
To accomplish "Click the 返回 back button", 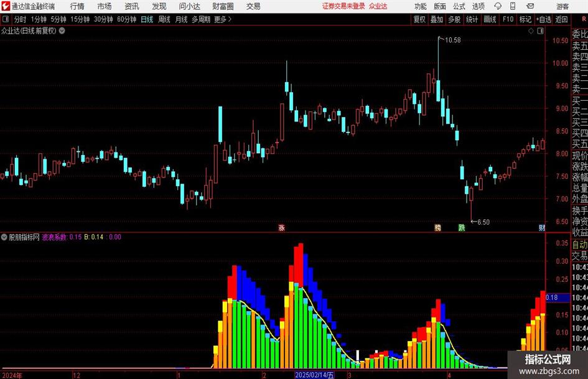I will 561,19.
